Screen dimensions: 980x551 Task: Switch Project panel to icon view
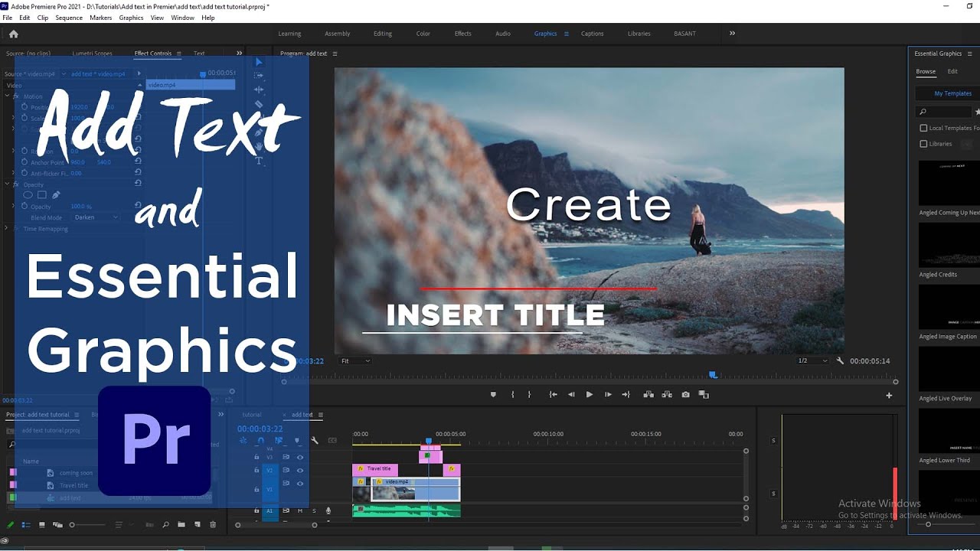pos(41,525)
